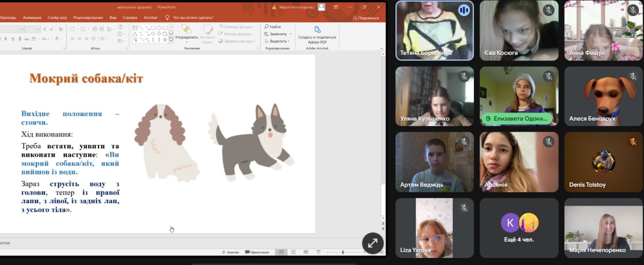This screenshot has height=265, width=644.
Task: Toggle normal view button in status bar
Action: pyautogui.click(x=281, y=252)
